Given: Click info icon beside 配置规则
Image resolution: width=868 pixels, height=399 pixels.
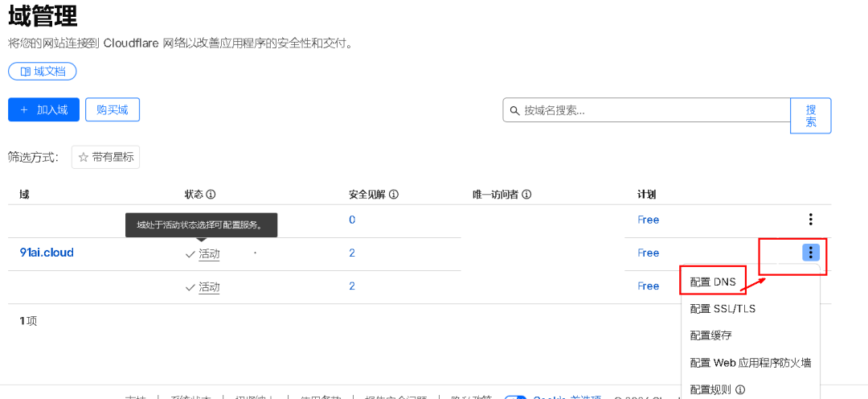Looking at the screenshot, I should [741, 389].
